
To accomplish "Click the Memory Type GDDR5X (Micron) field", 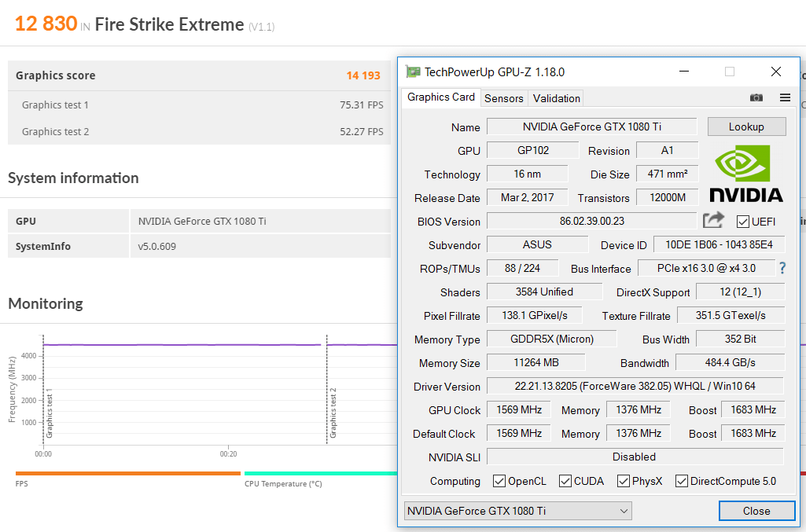I will pos(551,339).
